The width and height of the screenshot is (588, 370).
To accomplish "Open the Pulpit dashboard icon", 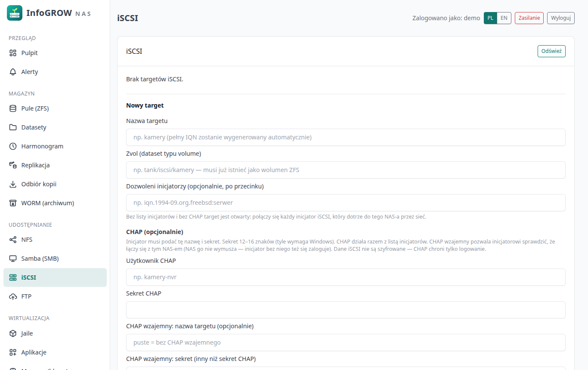I will [x=13, y=53].
